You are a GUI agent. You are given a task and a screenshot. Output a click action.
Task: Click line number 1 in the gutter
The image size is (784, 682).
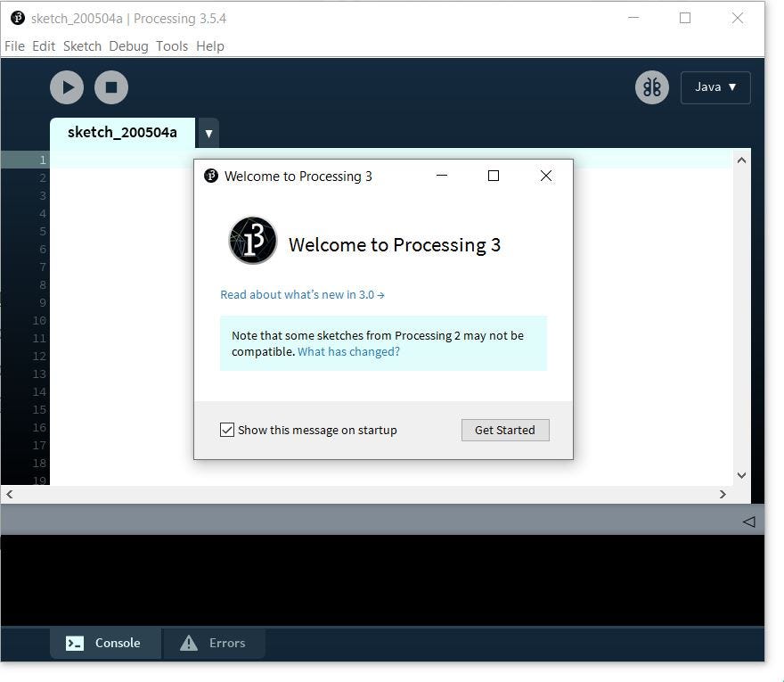click(43, 160)
